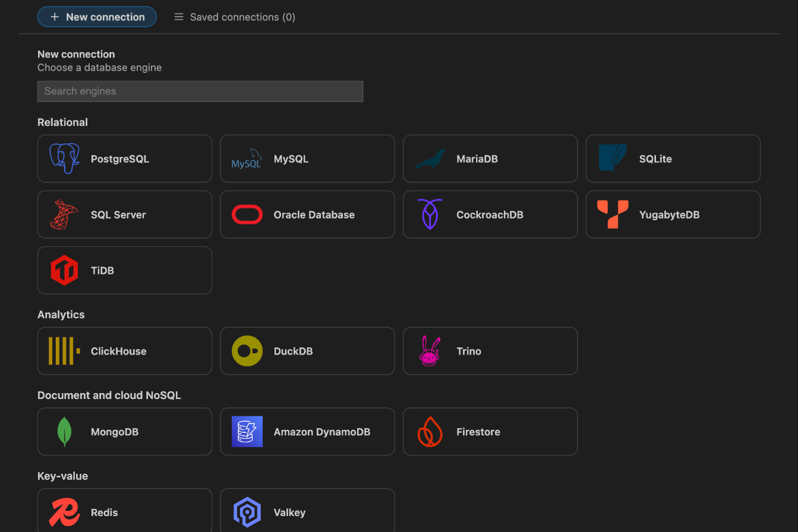Pick the DuckDB label
This screenshot has width=798, height=532.
click(294, 351)
